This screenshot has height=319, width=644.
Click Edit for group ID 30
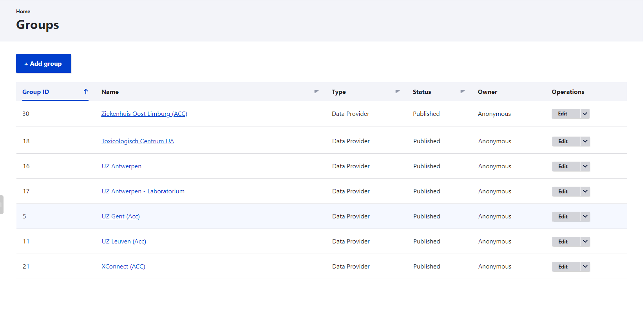pos(563,114)
